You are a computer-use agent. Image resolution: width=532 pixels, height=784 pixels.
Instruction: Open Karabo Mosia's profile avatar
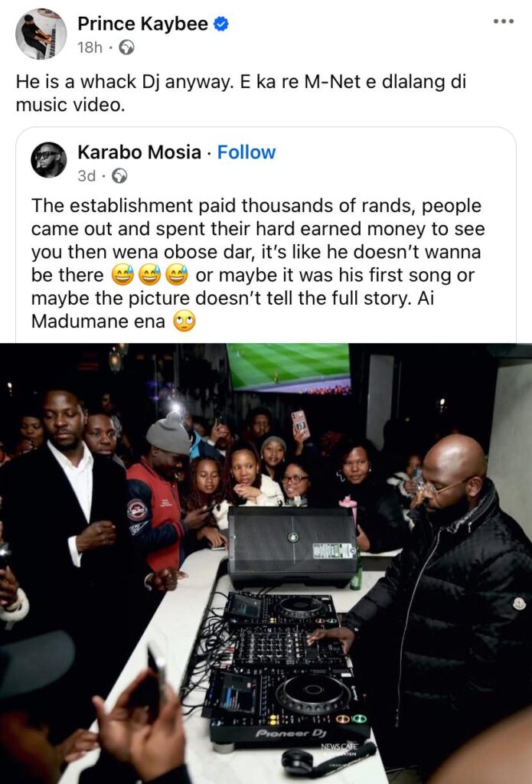[48, 160]
